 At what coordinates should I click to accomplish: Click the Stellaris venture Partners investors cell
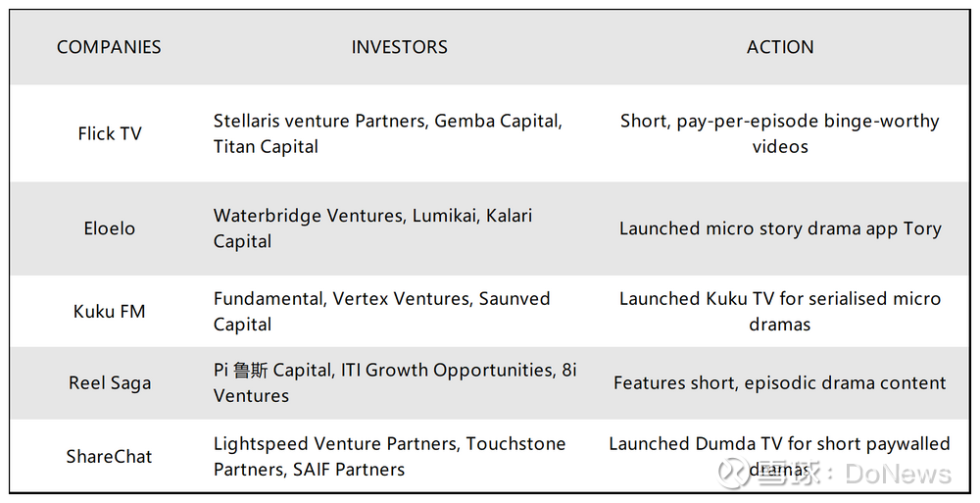point(387,133)
